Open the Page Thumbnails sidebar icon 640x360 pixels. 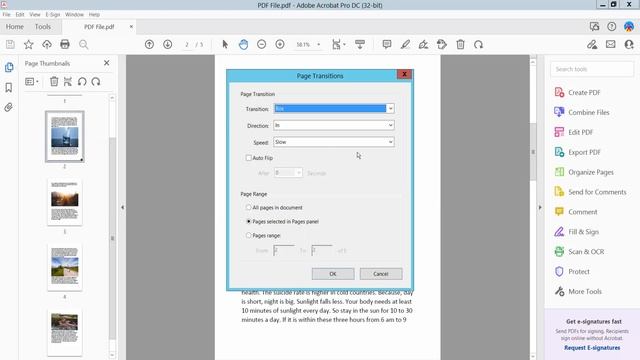click(x=9, y=67)
